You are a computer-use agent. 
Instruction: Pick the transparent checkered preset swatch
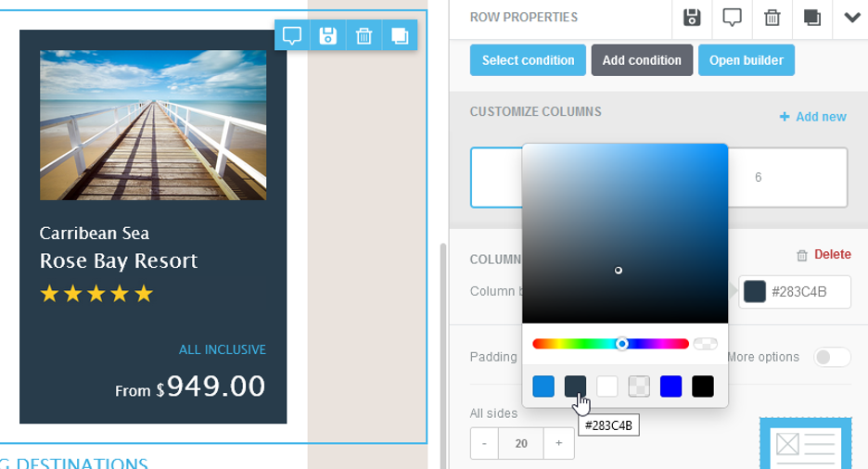point(639,387)
